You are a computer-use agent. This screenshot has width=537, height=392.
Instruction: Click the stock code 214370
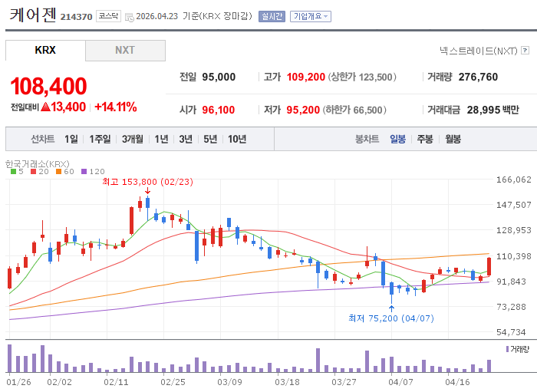click(77, 17)
